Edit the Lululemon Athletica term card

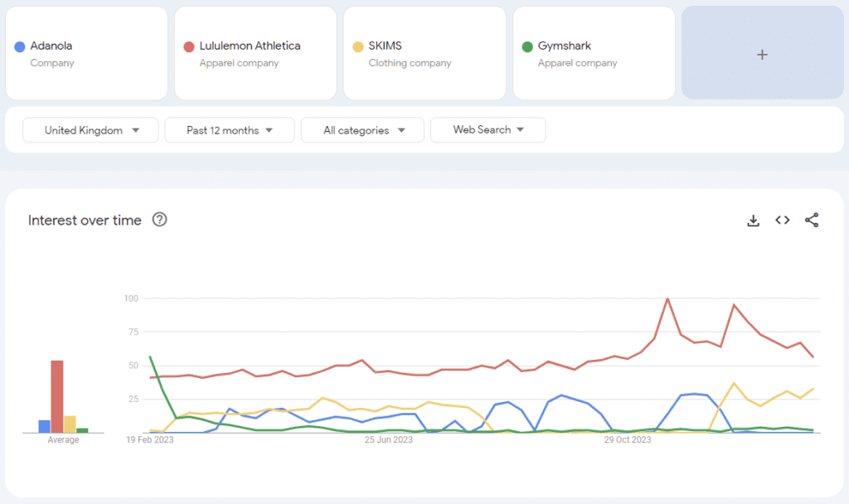255,54
